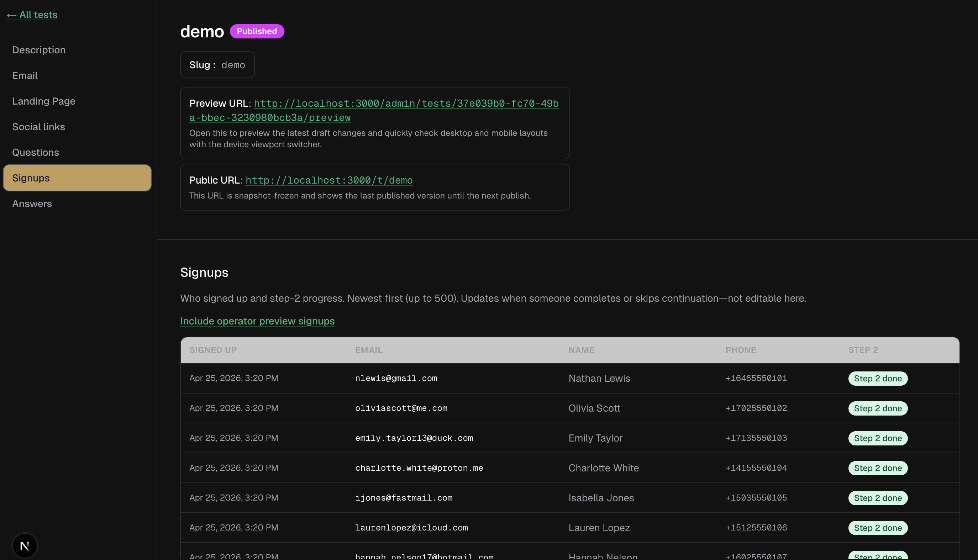Open the Next.js dev tools N icon
Screen dimensions: 978x560
[25, 545]
